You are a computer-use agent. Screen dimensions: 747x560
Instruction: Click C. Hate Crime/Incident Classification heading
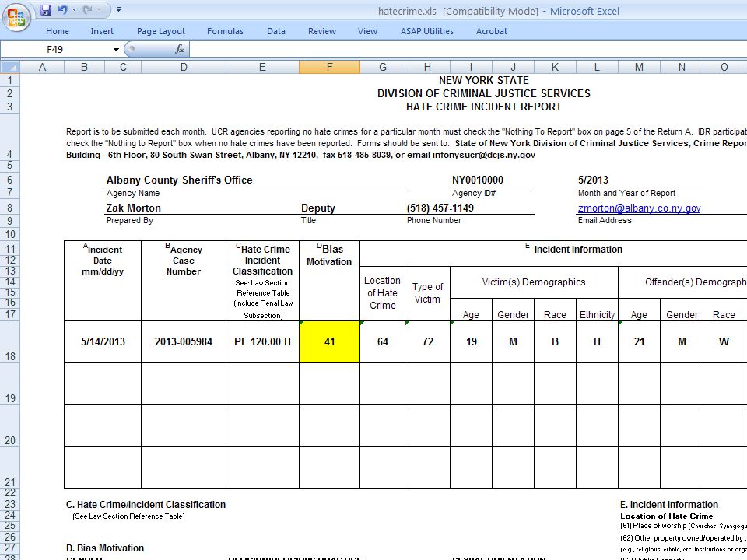[x=146, y=504]
